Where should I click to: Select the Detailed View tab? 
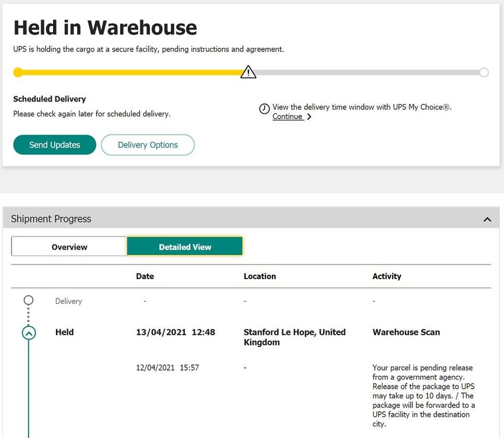[x=185, y=247]
